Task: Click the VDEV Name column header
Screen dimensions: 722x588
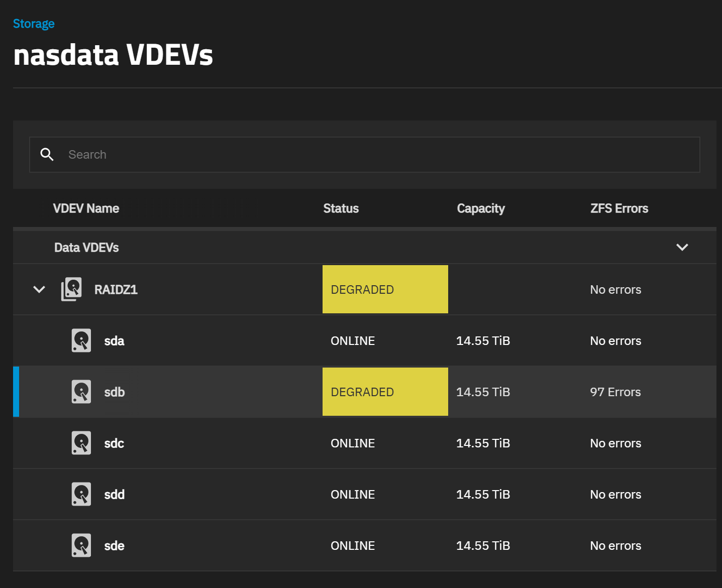Action: [86, 208]
